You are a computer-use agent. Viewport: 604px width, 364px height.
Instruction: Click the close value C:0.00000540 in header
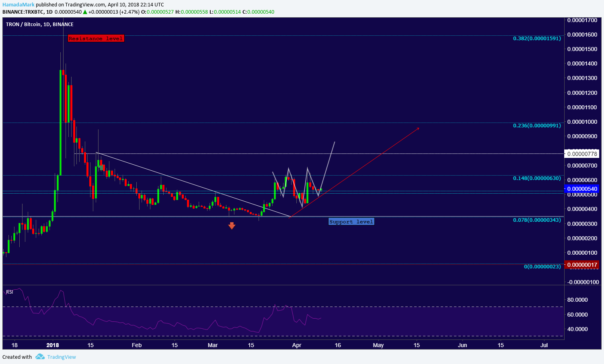point(258,12)
